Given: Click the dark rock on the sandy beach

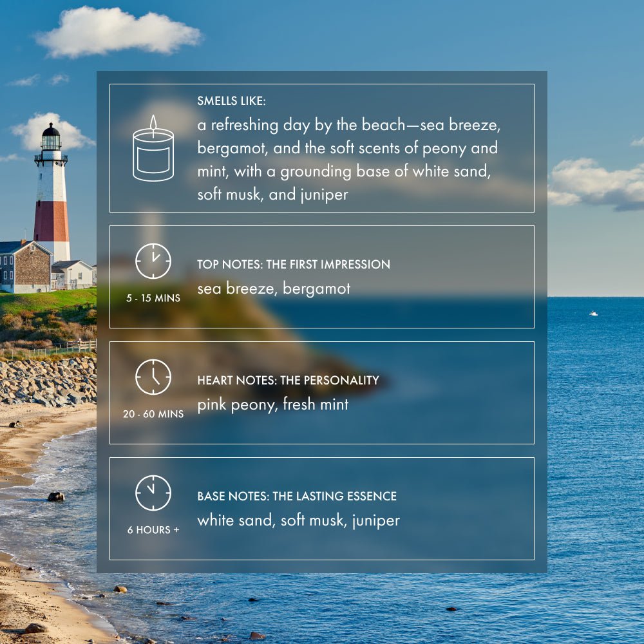Looking at the screenshot, I should pyautogui.click(x=56, y=497).
